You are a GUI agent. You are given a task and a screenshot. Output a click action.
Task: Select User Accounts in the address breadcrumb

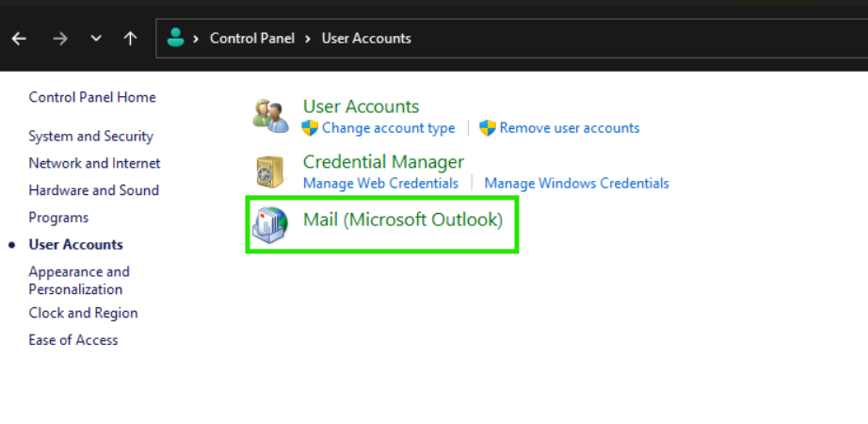366,39
